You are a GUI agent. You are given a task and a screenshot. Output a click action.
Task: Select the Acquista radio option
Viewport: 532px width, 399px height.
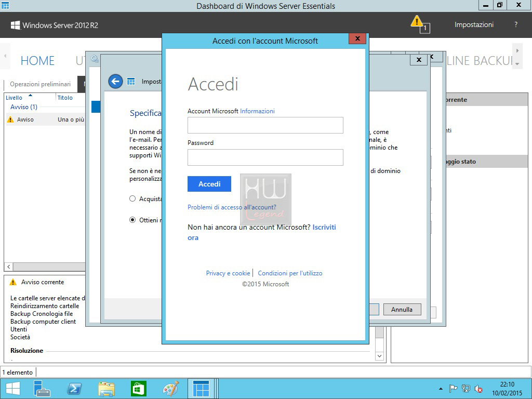[x=132, y=199]
